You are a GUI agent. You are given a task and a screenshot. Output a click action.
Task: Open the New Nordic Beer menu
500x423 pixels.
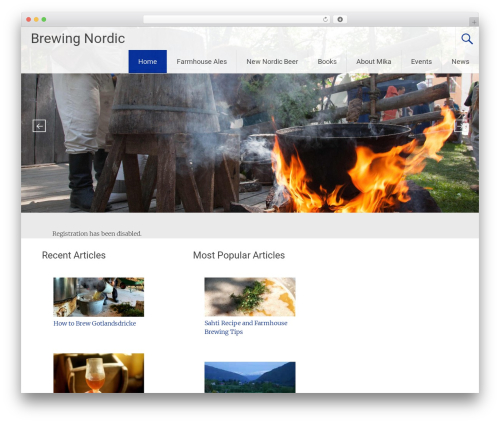click(x=272, y=62)
